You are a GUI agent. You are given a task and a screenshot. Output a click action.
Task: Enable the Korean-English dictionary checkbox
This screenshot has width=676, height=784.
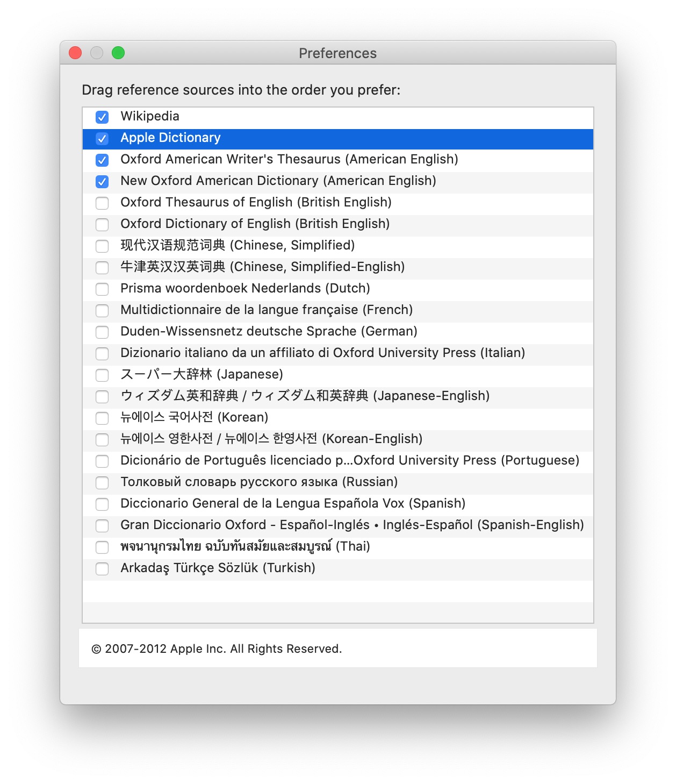pos(102,439)
